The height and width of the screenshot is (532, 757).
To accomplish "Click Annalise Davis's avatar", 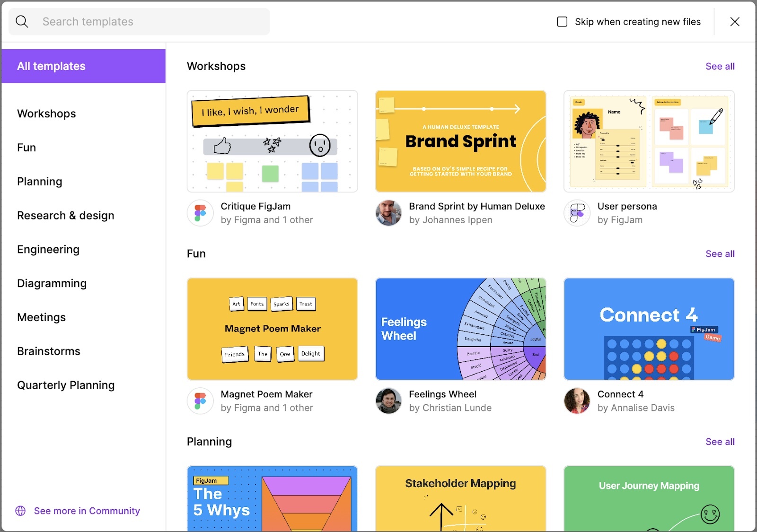I will pyautogui.click(x=577, y=401).
